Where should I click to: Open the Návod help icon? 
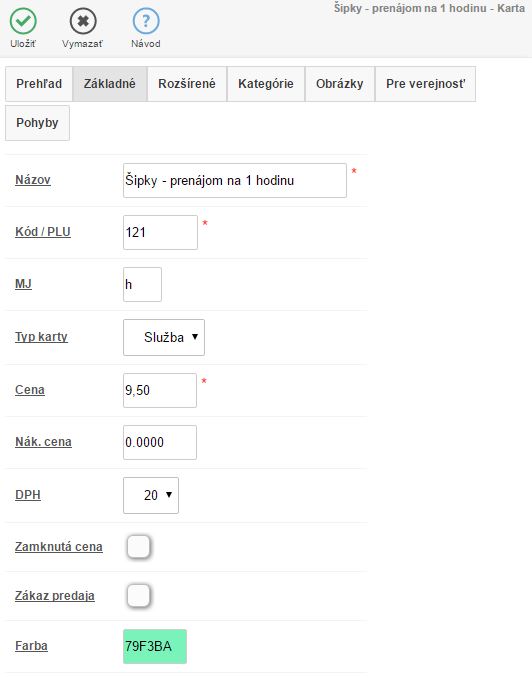tap(146, 21)
